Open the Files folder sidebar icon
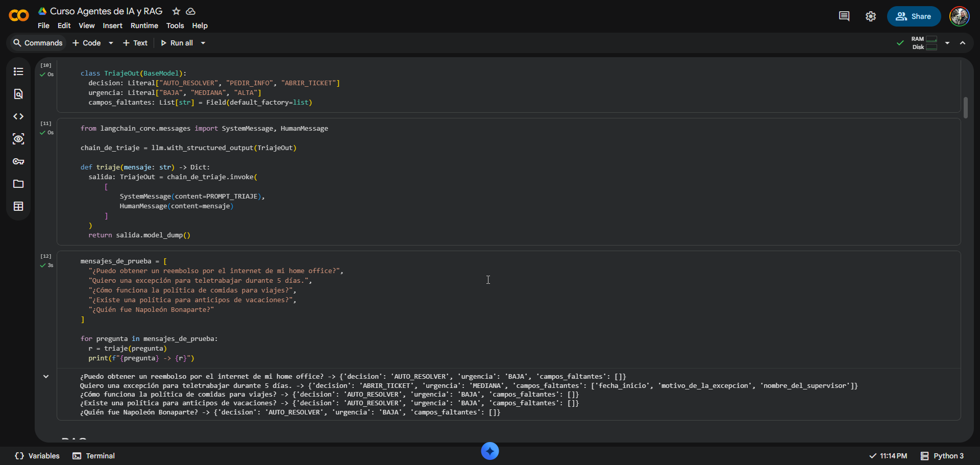 (x=18, y=184)
